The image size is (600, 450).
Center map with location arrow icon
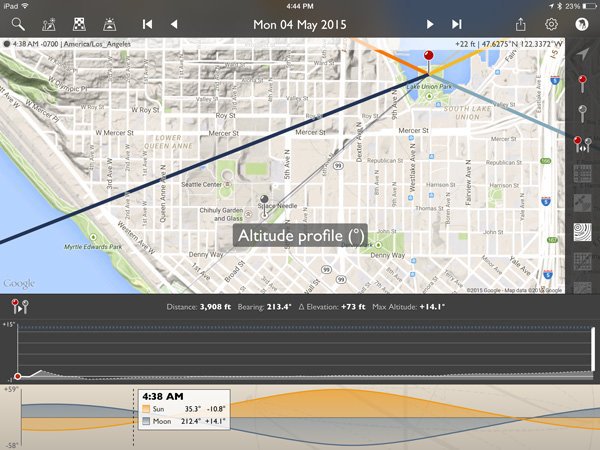coord(584,53)
